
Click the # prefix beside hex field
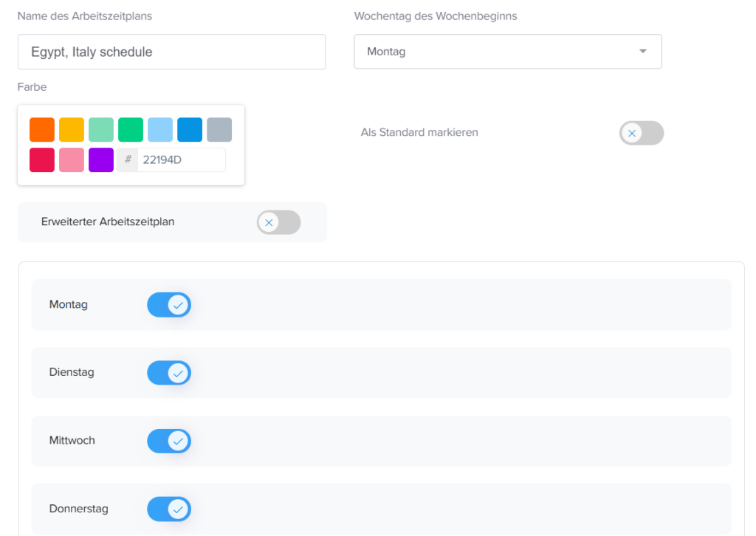128,160
